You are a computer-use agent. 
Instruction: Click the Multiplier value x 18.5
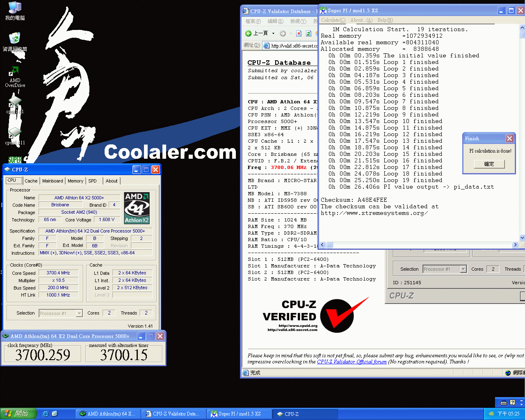point(58,280)
